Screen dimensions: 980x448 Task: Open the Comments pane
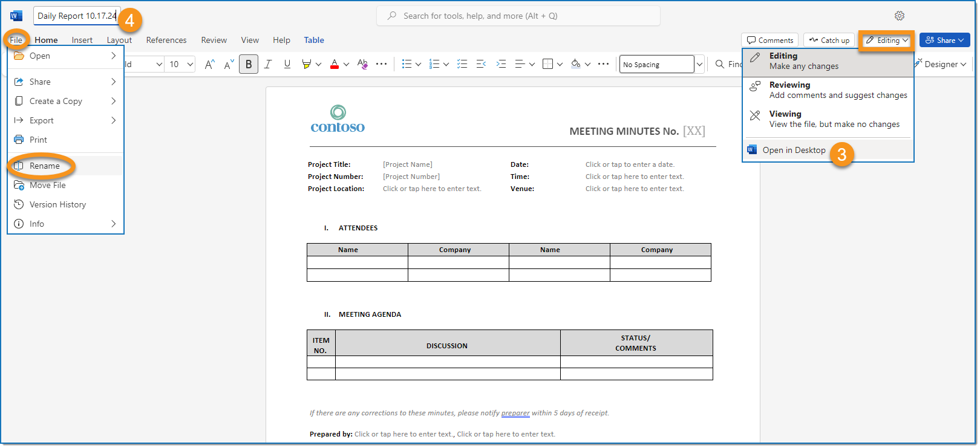(770, 40)
